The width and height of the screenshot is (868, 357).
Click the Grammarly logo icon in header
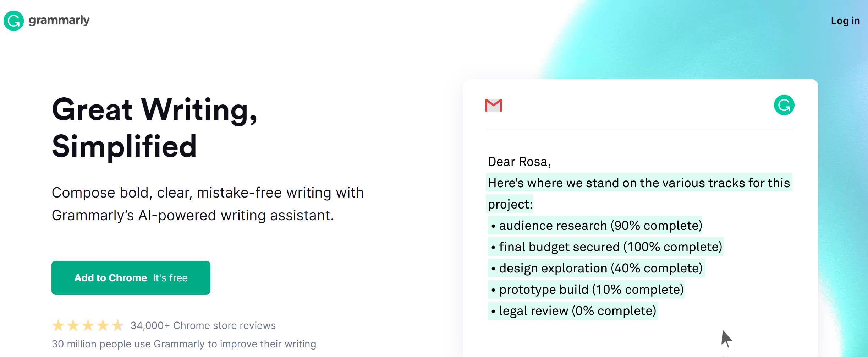click(13, 21)
